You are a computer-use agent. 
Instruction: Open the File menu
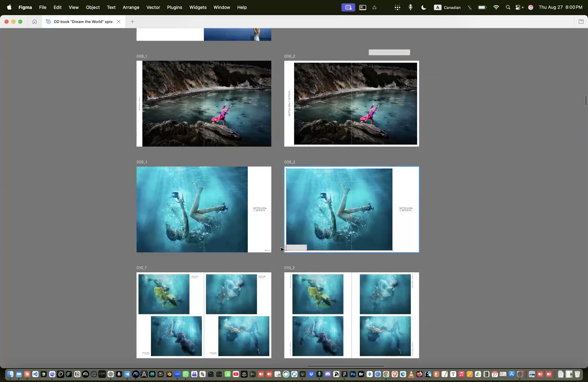pyautogui.click(x=43, y=7)
